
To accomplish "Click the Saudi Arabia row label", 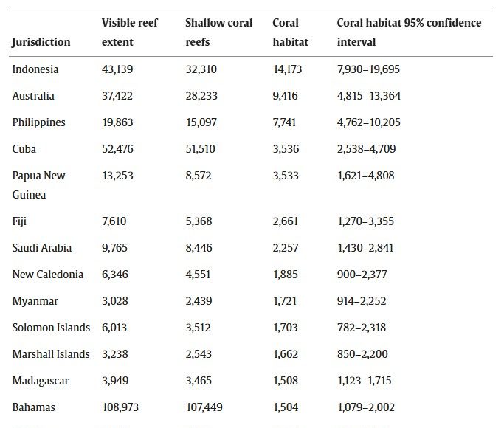I will pyautogui.click(x=42, y=248).
